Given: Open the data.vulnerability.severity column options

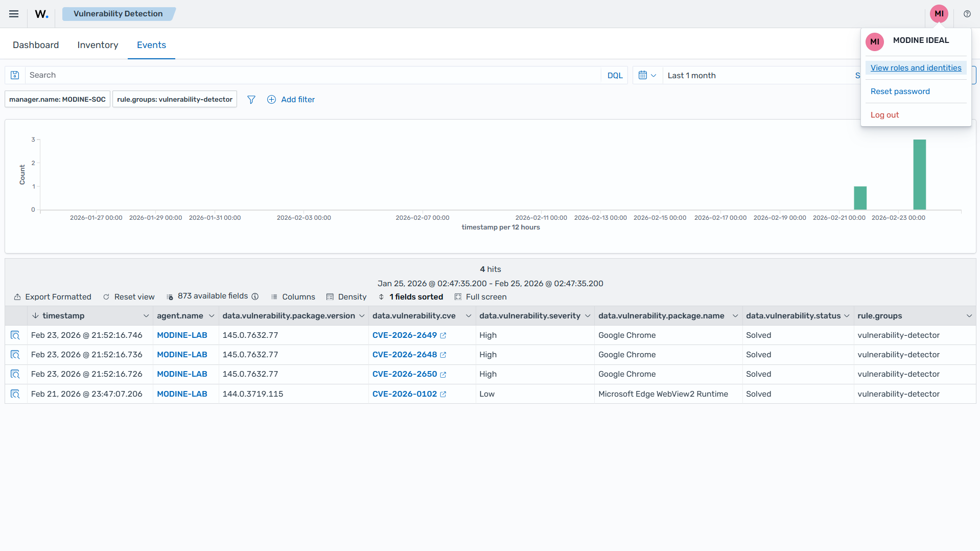Looking at the screenshot, I should pos(588,315).
